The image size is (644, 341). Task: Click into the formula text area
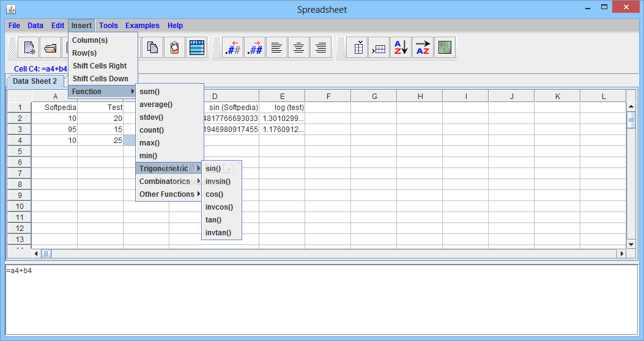click(322, 299)
